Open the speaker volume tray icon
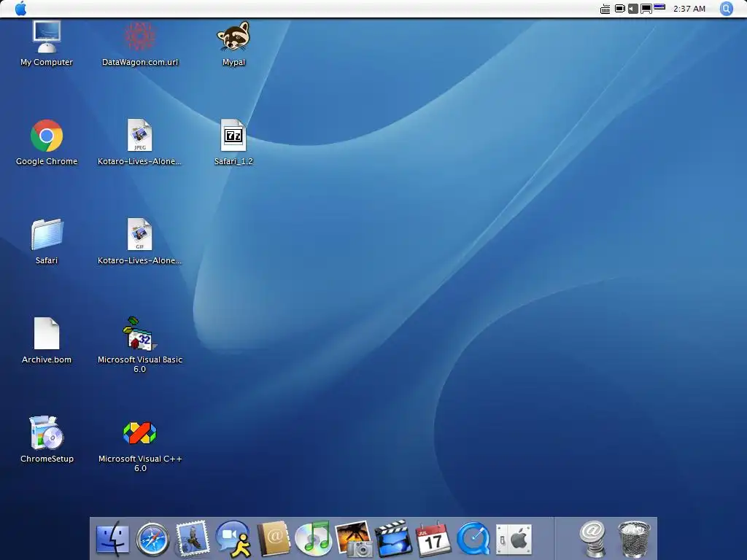The width and height of the screenshot is (747, 560). click(x=632, y=9)
